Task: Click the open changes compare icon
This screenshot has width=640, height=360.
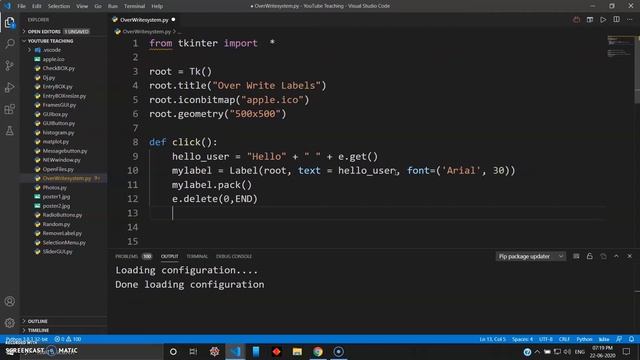Action: point(590,20)
